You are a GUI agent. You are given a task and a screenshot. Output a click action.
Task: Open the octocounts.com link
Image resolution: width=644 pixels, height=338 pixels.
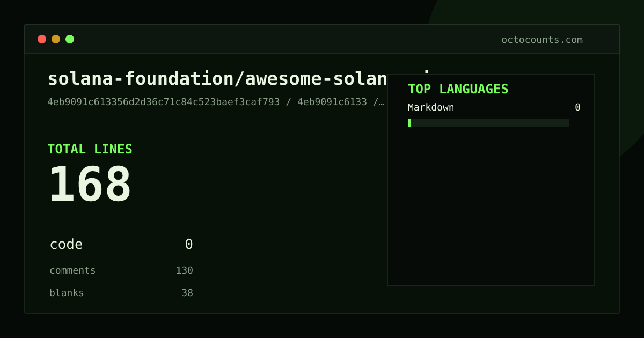(x=542, y=40)
